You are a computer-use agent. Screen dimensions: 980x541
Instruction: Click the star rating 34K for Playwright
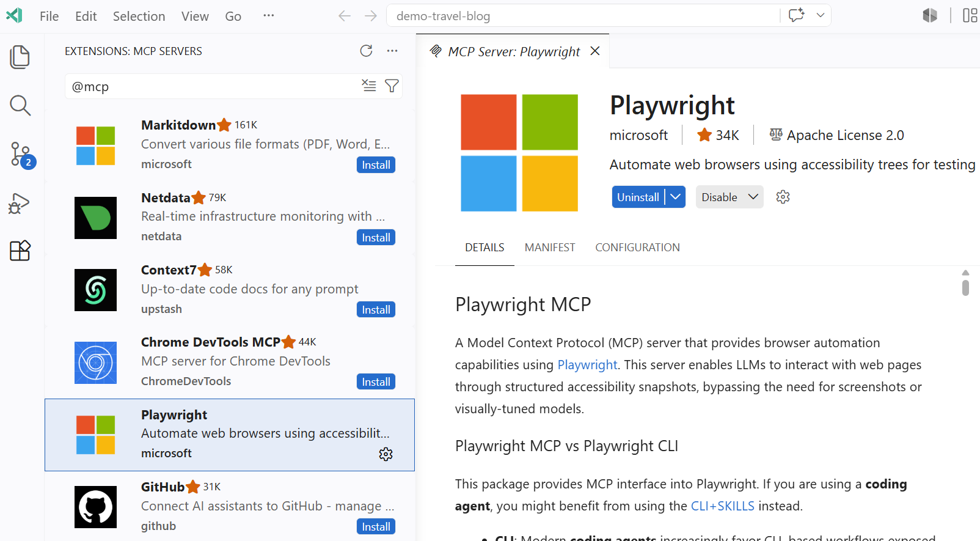point(718,135)
